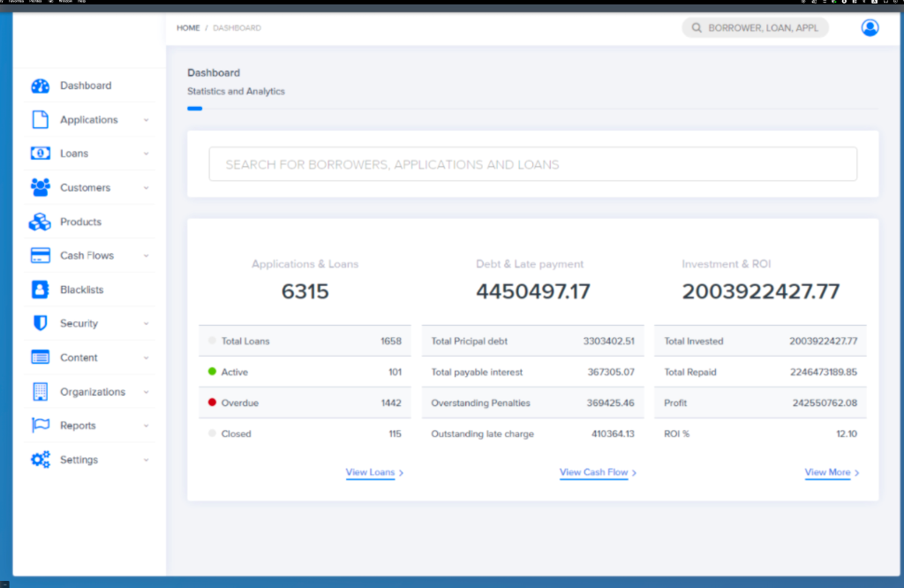Click the blue progress bar under Statistics

coord(194,108)
